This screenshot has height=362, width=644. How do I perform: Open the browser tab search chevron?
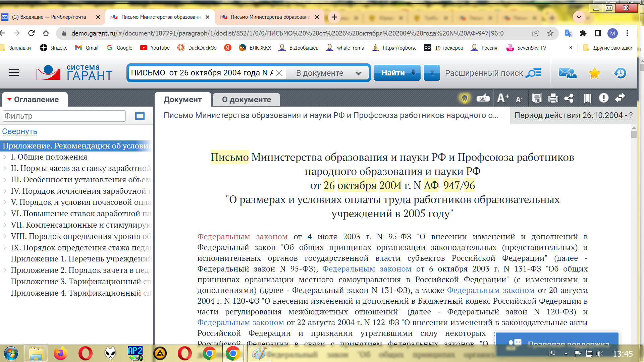click(579, 17)
